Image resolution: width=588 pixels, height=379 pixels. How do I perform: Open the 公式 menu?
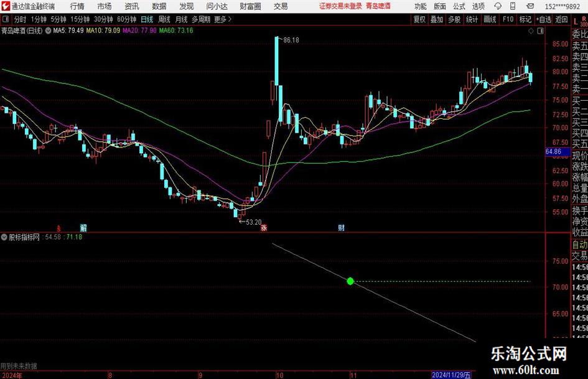coord(459,6)
